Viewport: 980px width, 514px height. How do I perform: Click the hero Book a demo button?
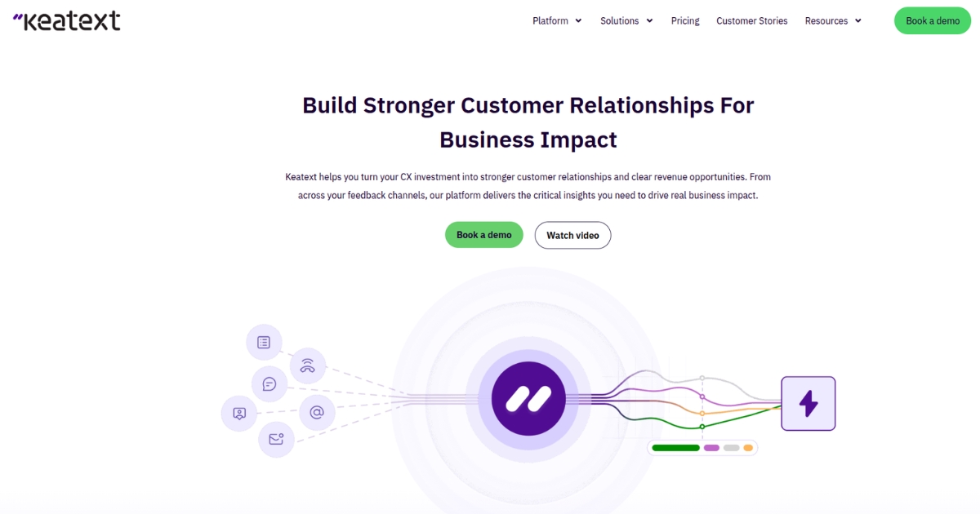click(x=484, y=235)
